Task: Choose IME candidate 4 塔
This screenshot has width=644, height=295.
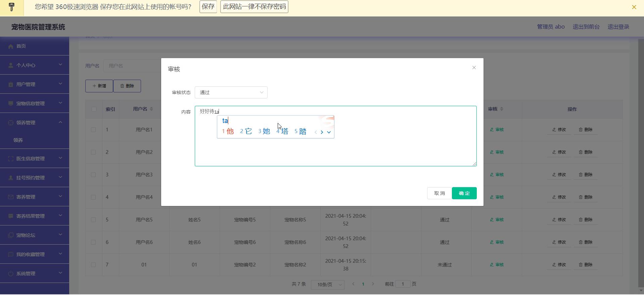Action: pyautogui.click(x=282, y=131)
